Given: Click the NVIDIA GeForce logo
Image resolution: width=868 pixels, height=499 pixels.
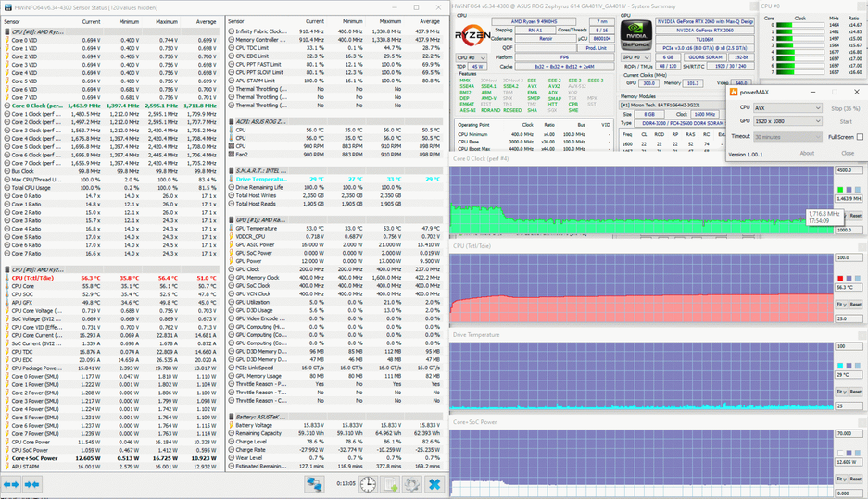Looking at the screenshot, I should (x=636, y=35).
